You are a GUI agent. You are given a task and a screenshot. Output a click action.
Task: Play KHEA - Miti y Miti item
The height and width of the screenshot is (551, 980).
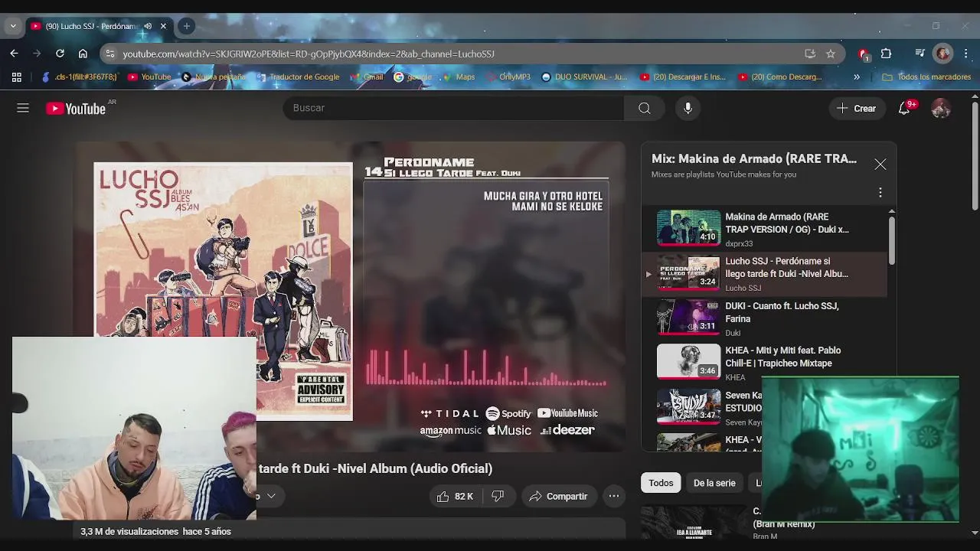coord(766,362)
